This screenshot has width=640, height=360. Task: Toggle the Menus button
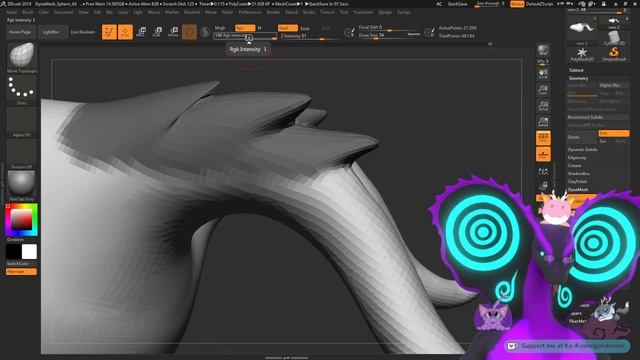[x=517, y=4]
